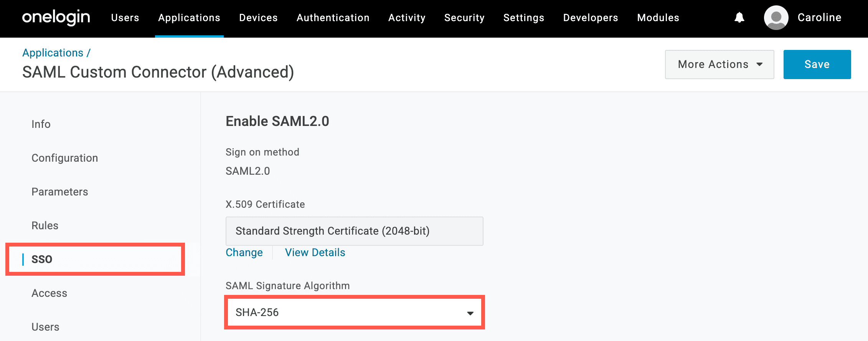Open the View Details certificate link
Viewport: 868px width, 341px height.
315,253
